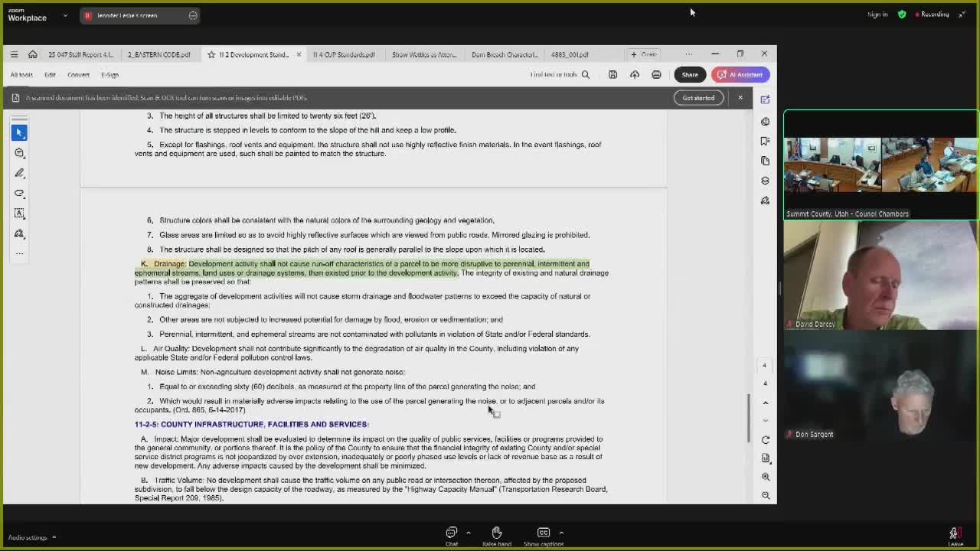Select the Don Sargent video tile
Viewport: 980px width, 551px height.
pyautogui.click(x=880, y=386)
